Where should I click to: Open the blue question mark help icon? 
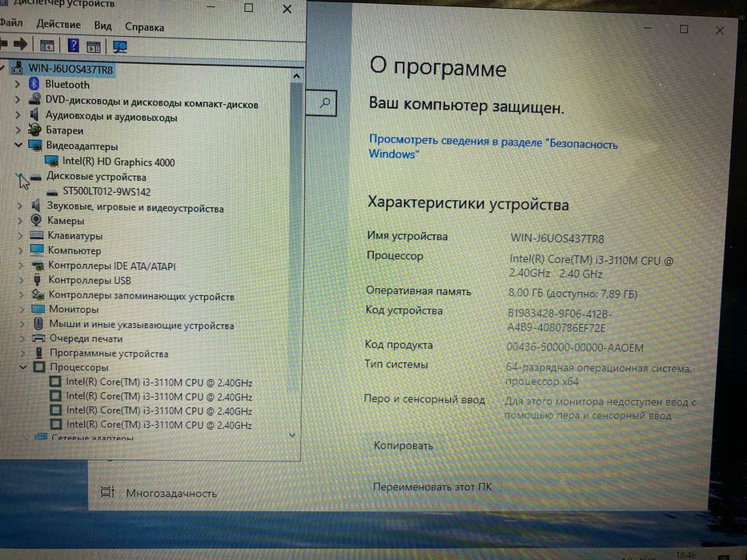[x=73, y=46]
